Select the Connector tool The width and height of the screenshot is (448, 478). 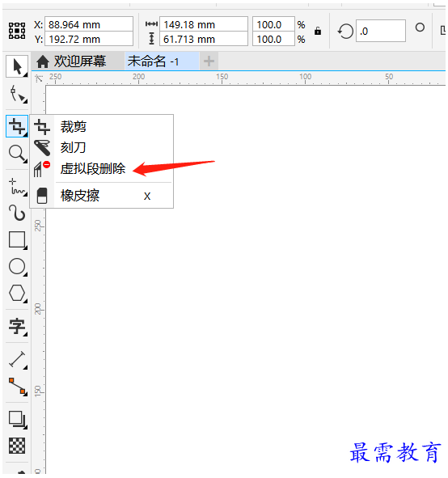click(x=17, y=387)
